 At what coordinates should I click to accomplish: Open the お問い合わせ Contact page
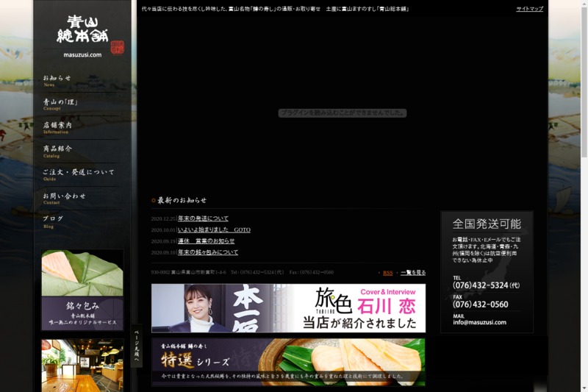[65, 198]
